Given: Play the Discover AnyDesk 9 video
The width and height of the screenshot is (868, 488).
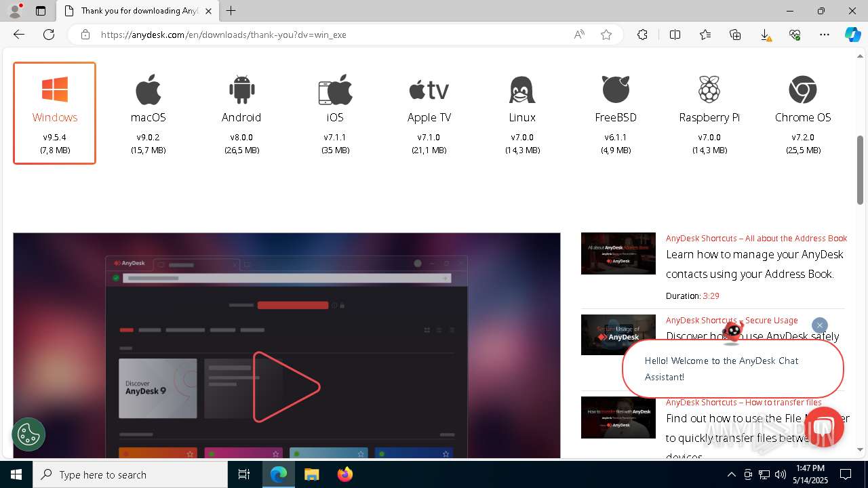Looking at the screenshot, I should pyautogui.click(x=286, y=387).
